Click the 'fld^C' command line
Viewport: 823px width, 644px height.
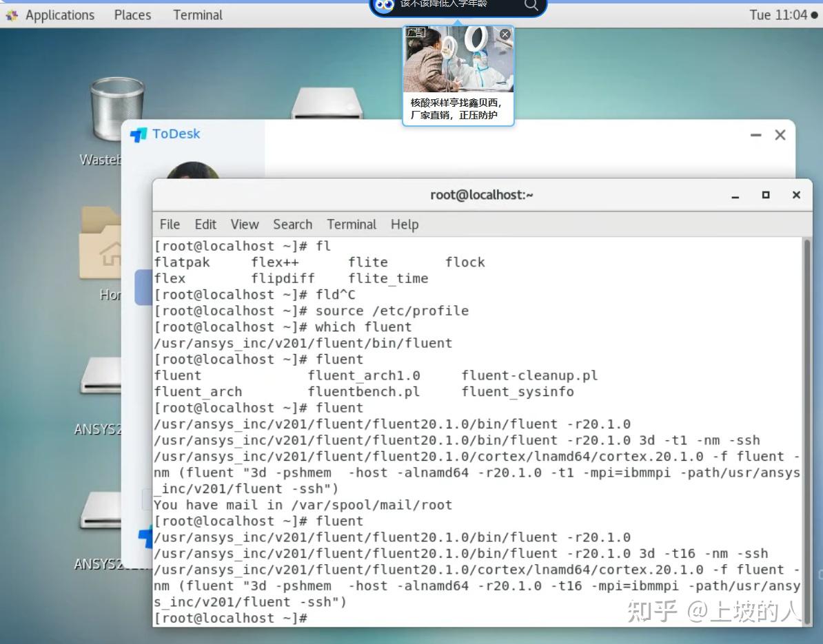click(x=254, y=295)
